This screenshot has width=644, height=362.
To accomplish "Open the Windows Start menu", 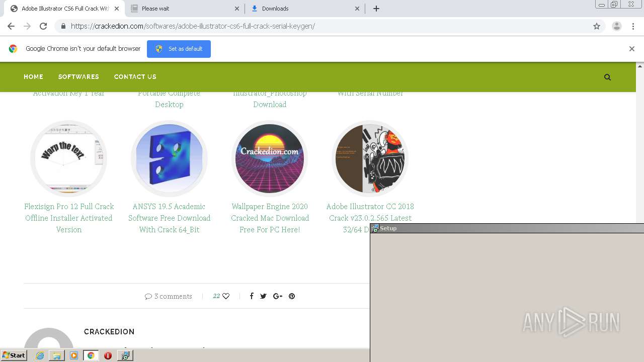I will pyautogui.click(x=14, y=355).
